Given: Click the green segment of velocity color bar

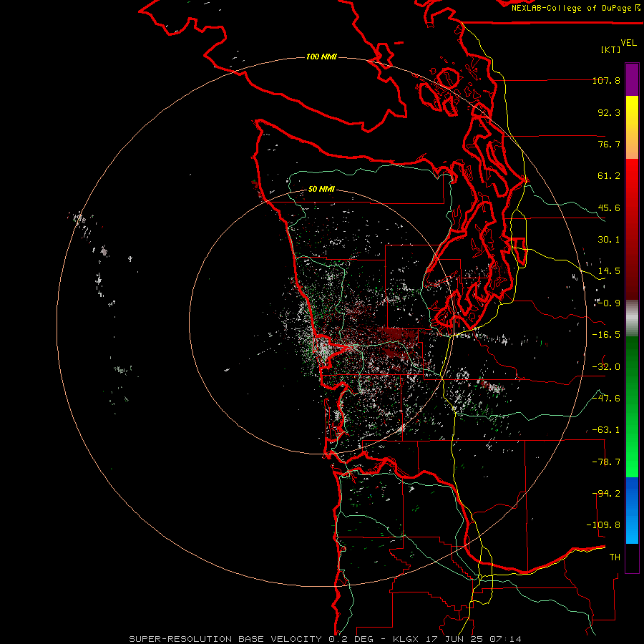Looking at the screenshot, I should (632, 406).
